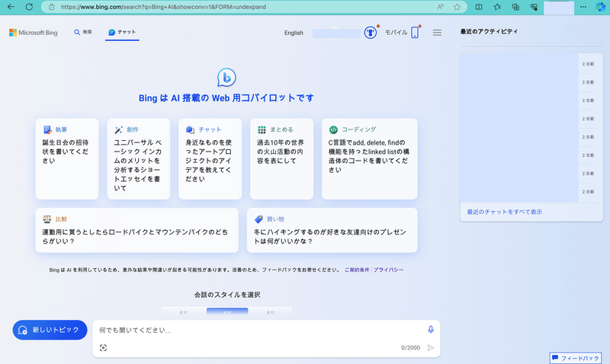610x364 pixels.
Task: Open the hamburger menu icon
Action: click(x=437, y=33)
